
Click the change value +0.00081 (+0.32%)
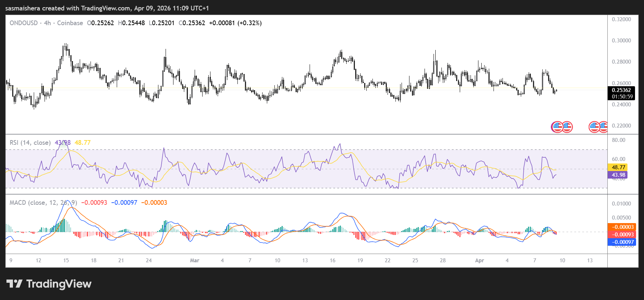(x=235, y=23)
